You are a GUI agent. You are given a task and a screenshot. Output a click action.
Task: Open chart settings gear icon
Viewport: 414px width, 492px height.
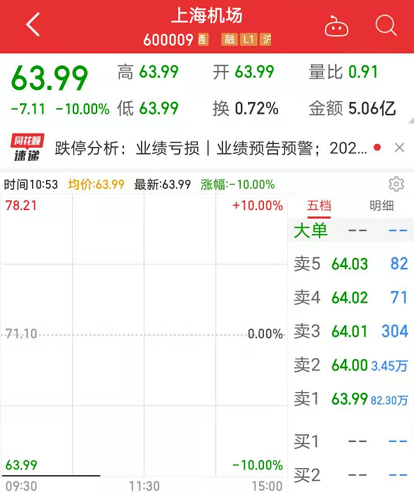click(x=396, y=184)
